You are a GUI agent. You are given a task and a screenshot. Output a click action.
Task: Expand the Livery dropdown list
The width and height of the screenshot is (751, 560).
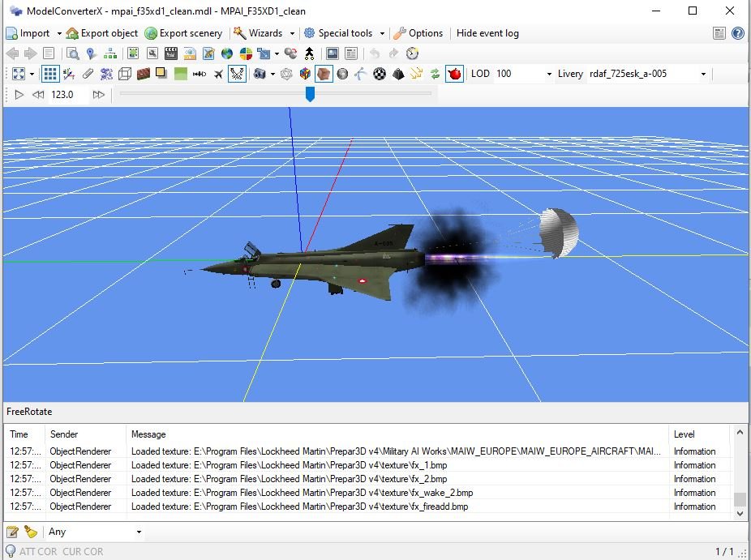point(702,74)
